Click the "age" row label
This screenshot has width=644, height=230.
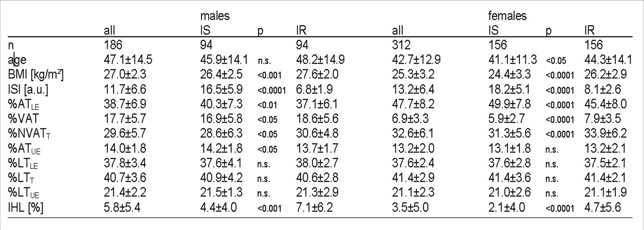pyautogui.click(x=17, y=60)
